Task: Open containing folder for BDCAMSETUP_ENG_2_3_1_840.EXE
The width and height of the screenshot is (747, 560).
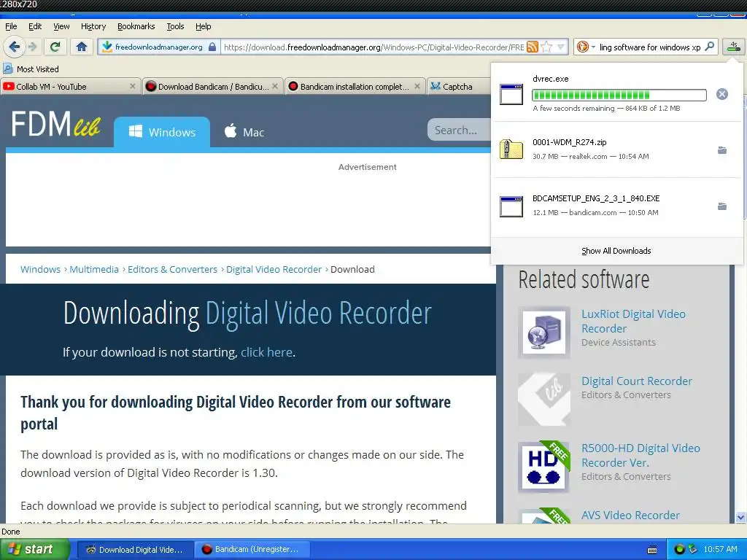Action: coord(722,206)
